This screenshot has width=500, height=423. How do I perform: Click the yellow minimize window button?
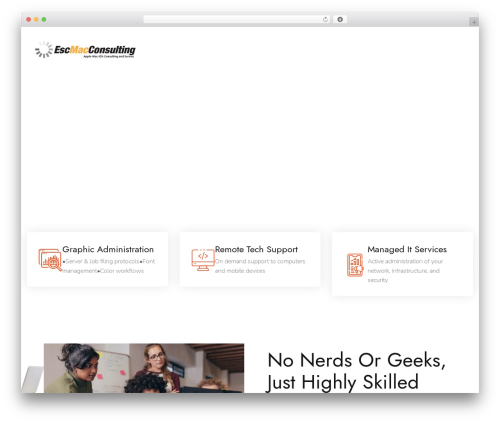(x=36, y=20)
